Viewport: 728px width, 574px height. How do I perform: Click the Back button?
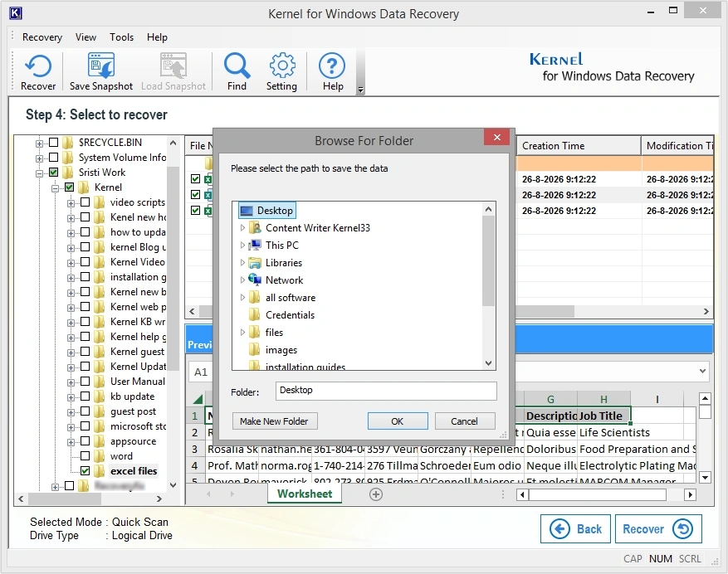(x=576, y=529)
